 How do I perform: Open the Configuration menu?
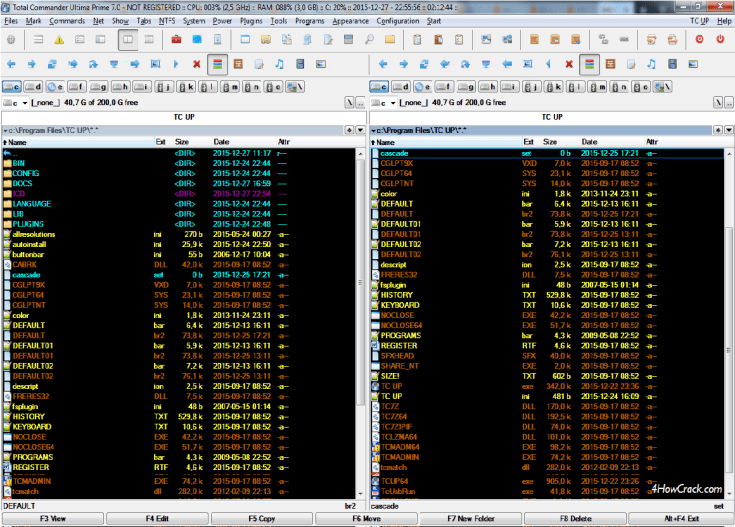(398, 21)
